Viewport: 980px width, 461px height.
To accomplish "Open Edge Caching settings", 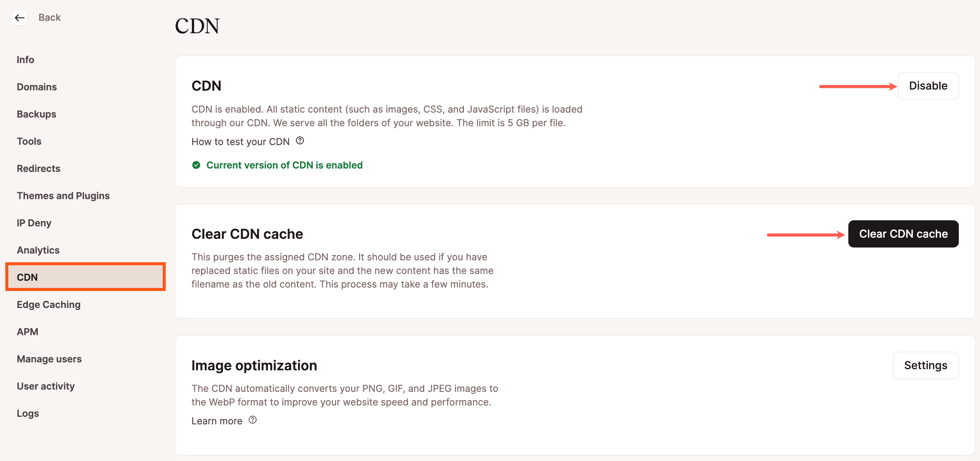I will [48, 304].
